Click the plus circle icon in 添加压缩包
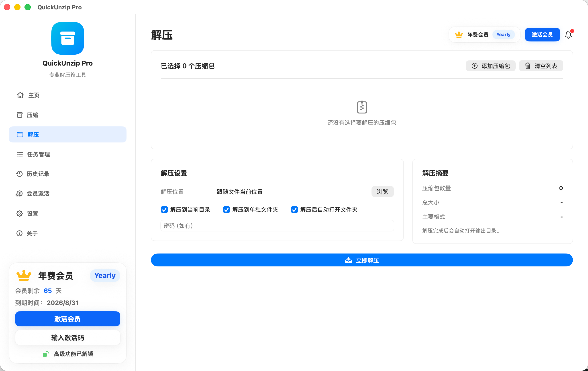The width and height of the screenshot is (588, 371). tap(474, 66)
